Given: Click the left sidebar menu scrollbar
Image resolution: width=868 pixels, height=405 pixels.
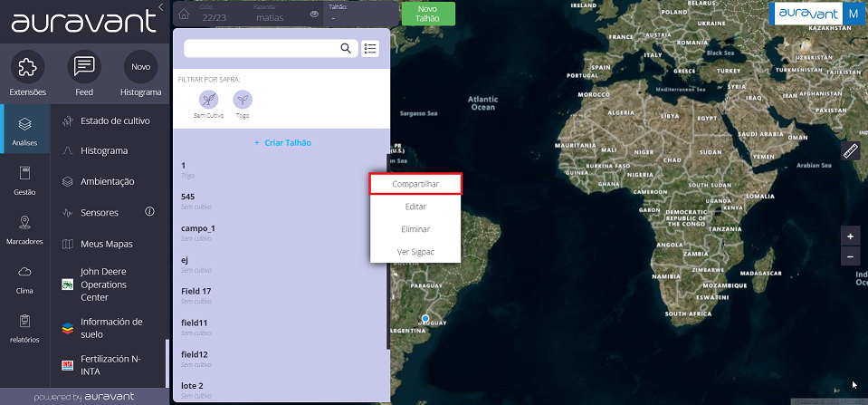Looking at the screenshot, I should pyautogui.click(x=167, y=363).
